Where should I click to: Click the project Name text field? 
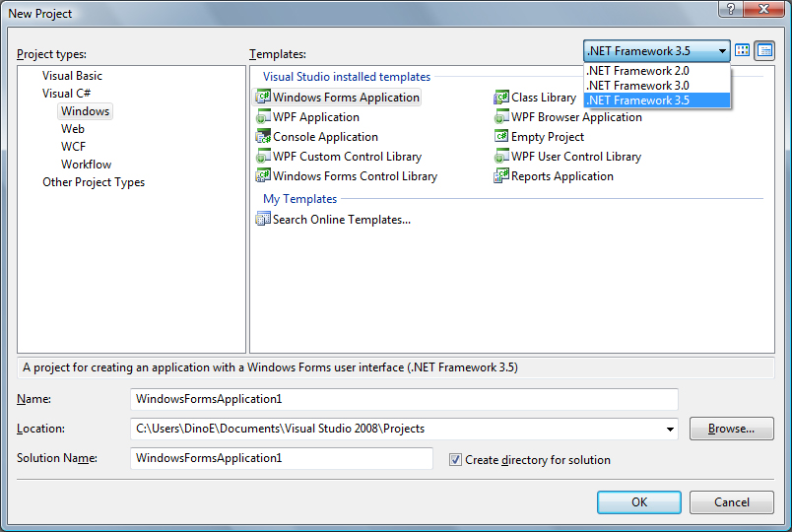click(x=404, y=399)
